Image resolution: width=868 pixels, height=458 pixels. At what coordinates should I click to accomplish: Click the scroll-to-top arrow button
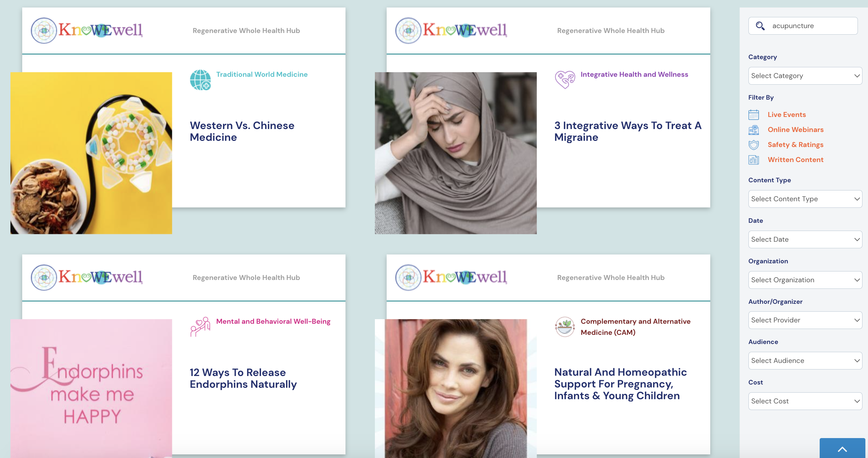point(842,449)
